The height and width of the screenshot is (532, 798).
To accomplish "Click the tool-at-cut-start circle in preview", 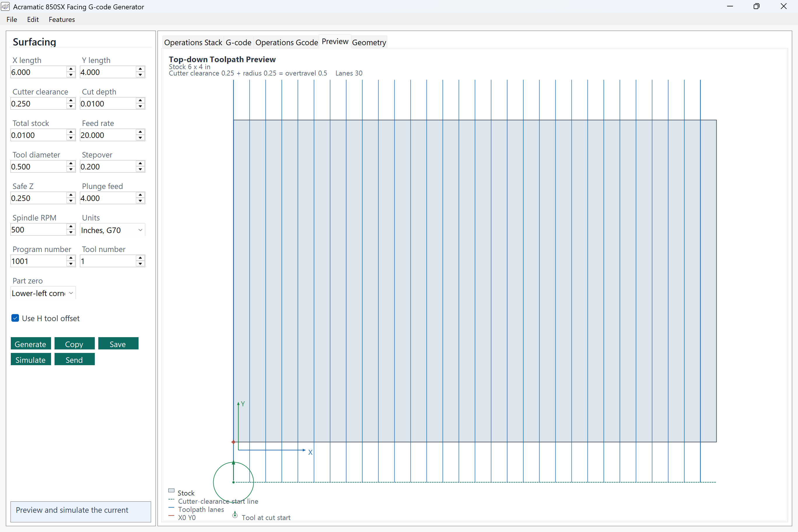I will click(233, 482).
